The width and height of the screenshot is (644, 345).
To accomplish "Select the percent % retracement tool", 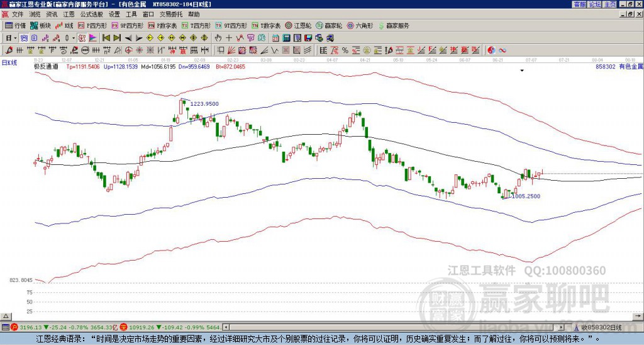I will coord(345,50).
